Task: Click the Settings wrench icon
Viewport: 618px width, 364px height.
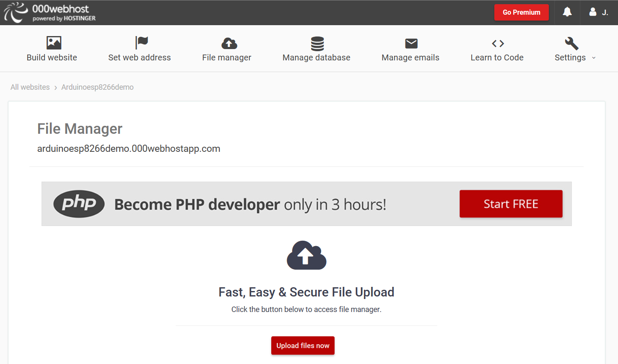Action: pos(571,43)
